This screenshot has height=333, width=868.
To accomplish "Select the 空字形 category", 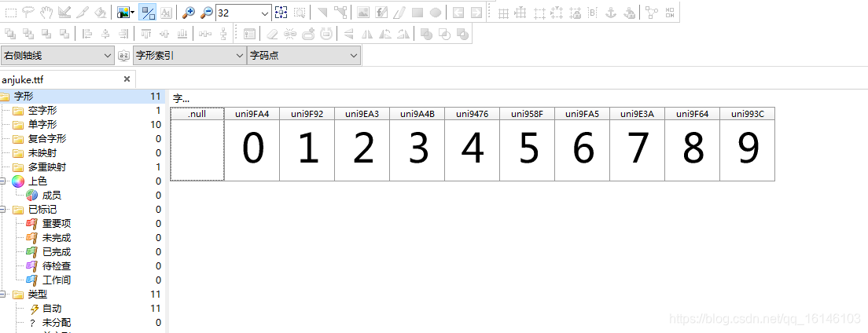I will coord(42,111).
